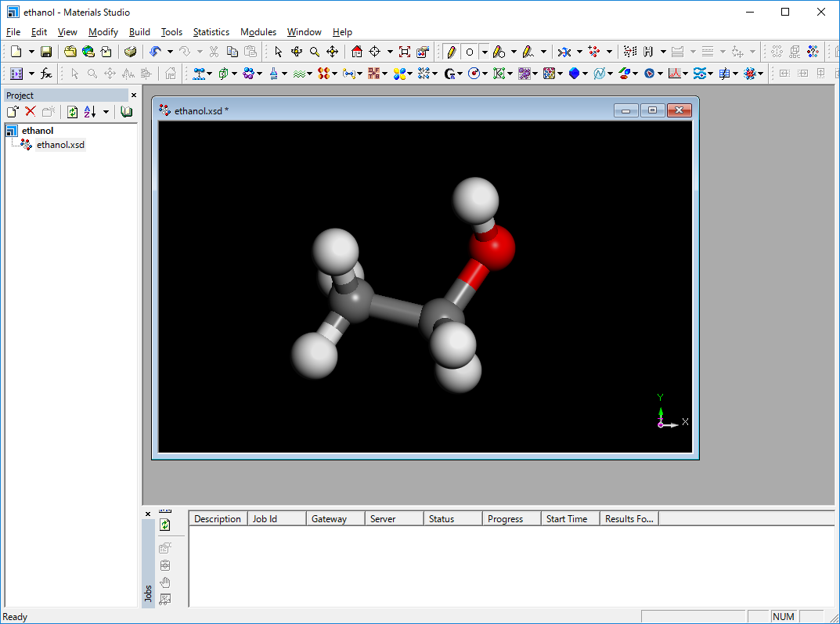Click the Undo arrow icon
840x624 pixels.
point(155,52)
